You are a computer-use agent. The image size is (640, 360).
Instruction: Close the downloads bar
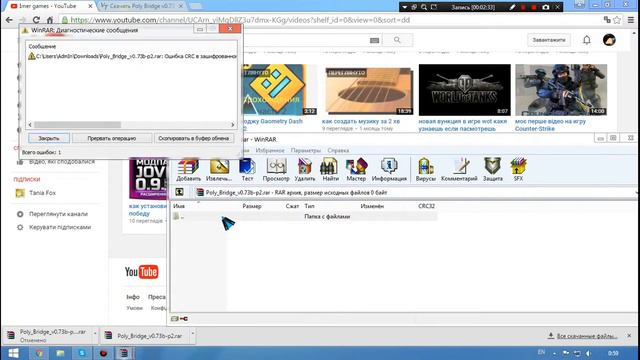[x=629, y=336]
